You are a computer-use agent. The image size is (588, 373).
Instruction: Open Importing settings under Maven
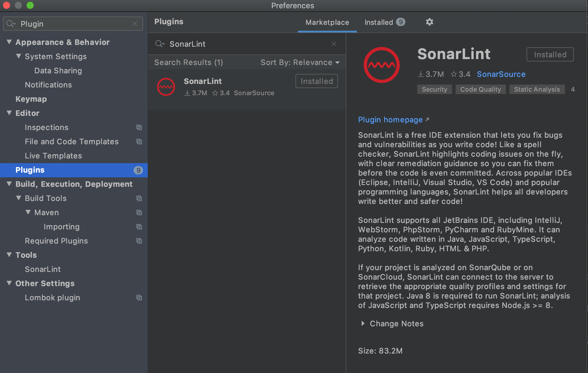coord(61,227)
